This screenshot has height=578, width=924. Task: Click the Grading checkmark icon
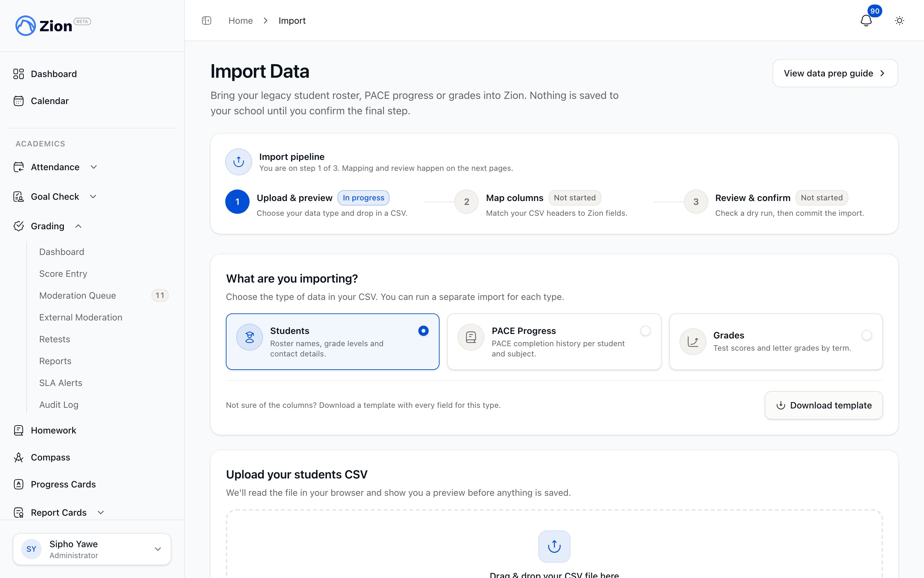pyautogui.click(x=18, y=226)
